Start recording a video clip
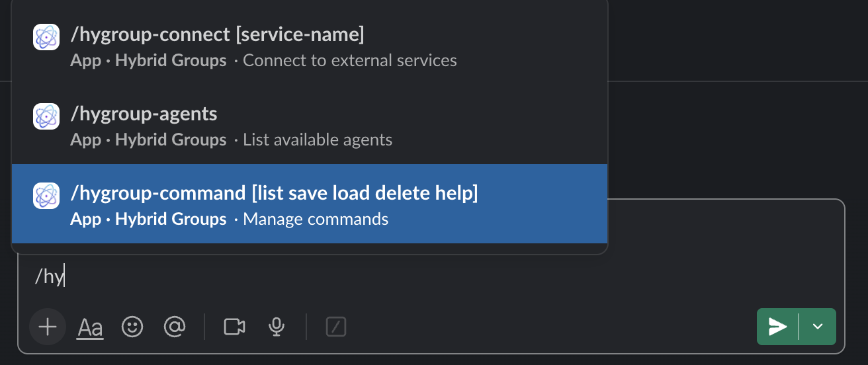The width and height of the screenshot is (868, 365). 235,327
